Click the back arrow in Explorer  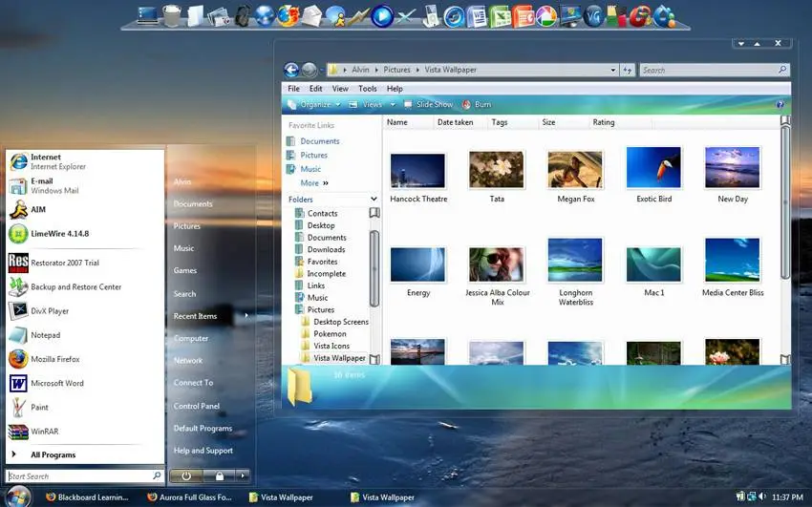tap(291, 70)
